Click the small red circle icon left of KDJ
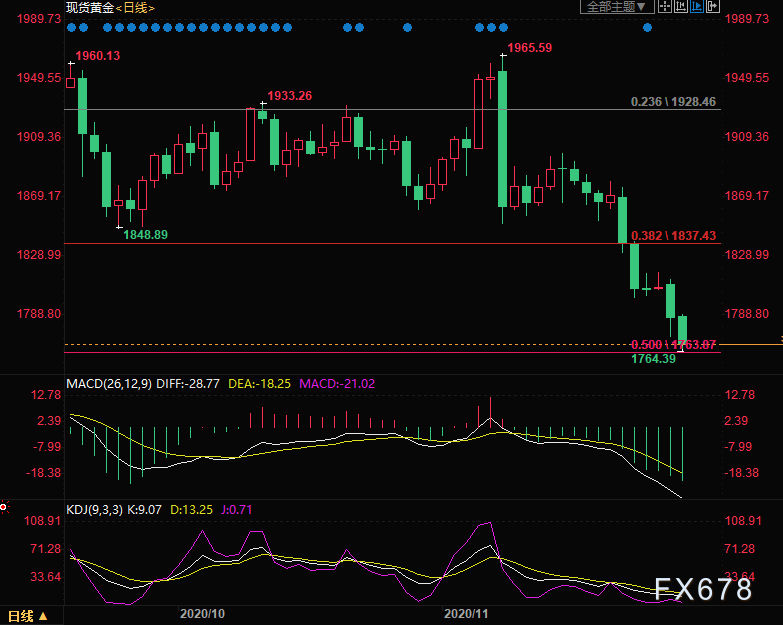Viewport: 783px width, 625px height. coord(4,508)
